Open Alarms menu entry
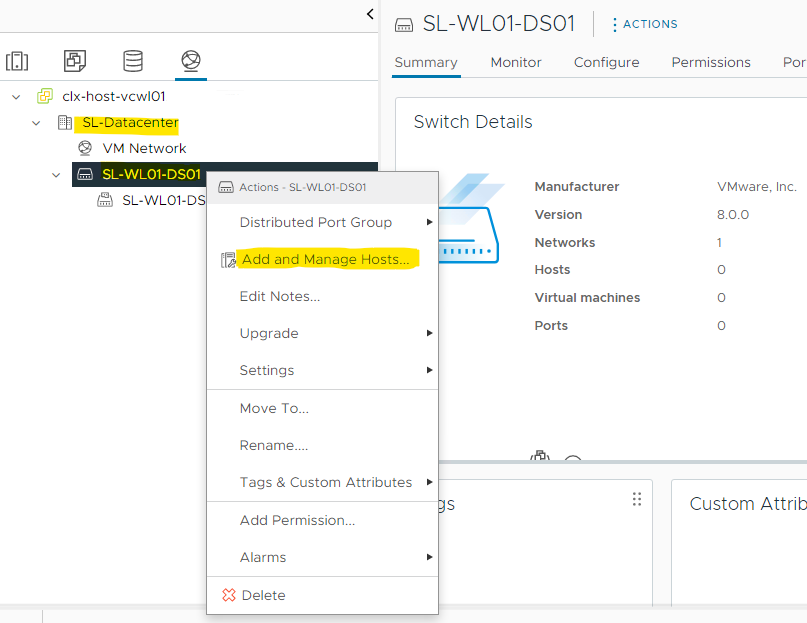The image size is (807, 623). [x=323, y=558]
